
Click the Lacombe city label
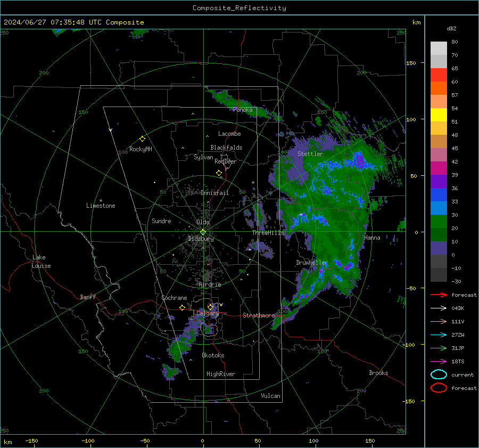coord(229,134)
